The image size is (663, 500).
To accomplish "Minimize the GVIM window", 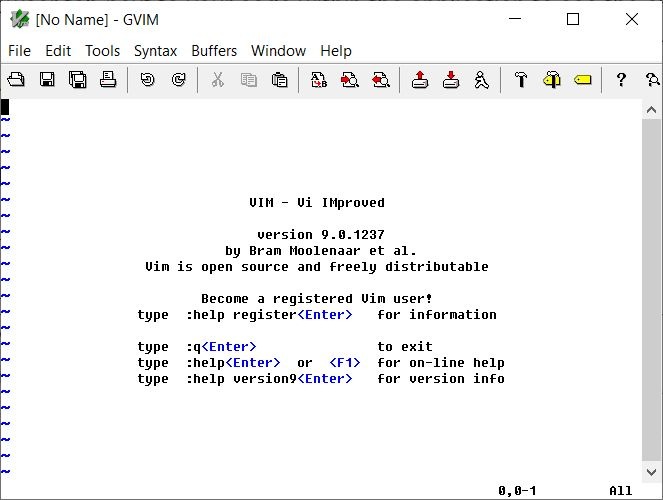I will (x=515, y=19).
